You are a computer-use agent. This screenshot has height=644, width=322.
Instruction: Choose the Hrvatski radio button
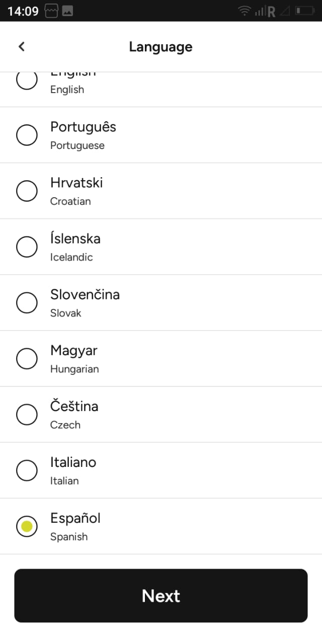pos(27,191)
